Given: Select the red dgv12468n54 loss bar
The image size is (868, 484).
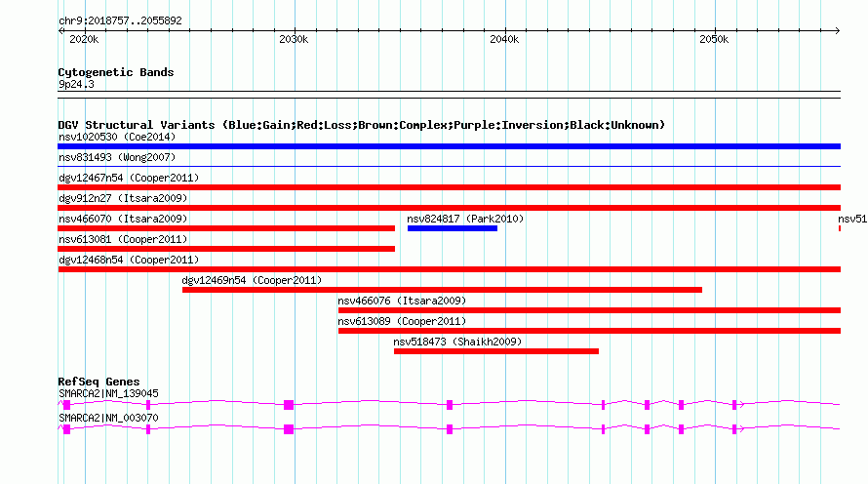Looking at the screenshot, I should coord(449,269).
